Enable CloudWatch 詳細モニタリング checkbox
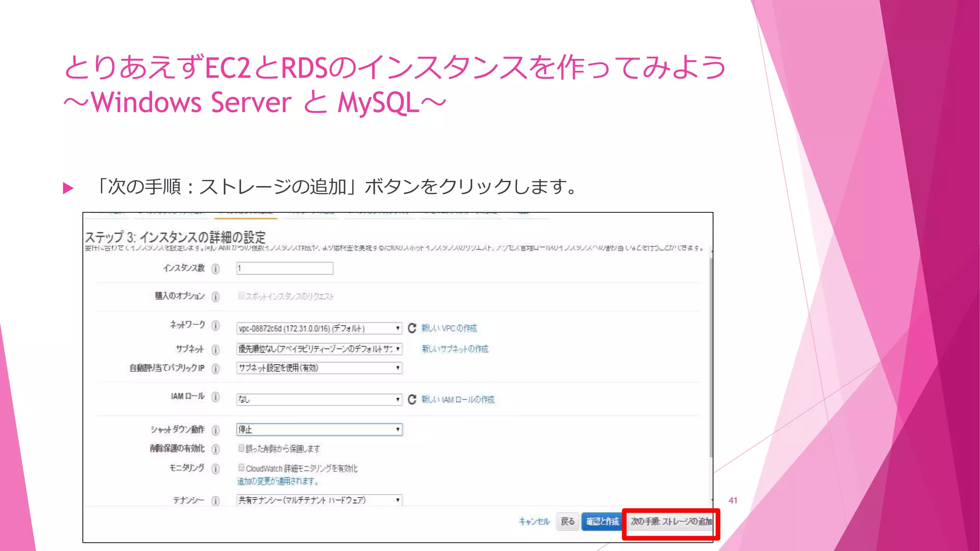 241,467
